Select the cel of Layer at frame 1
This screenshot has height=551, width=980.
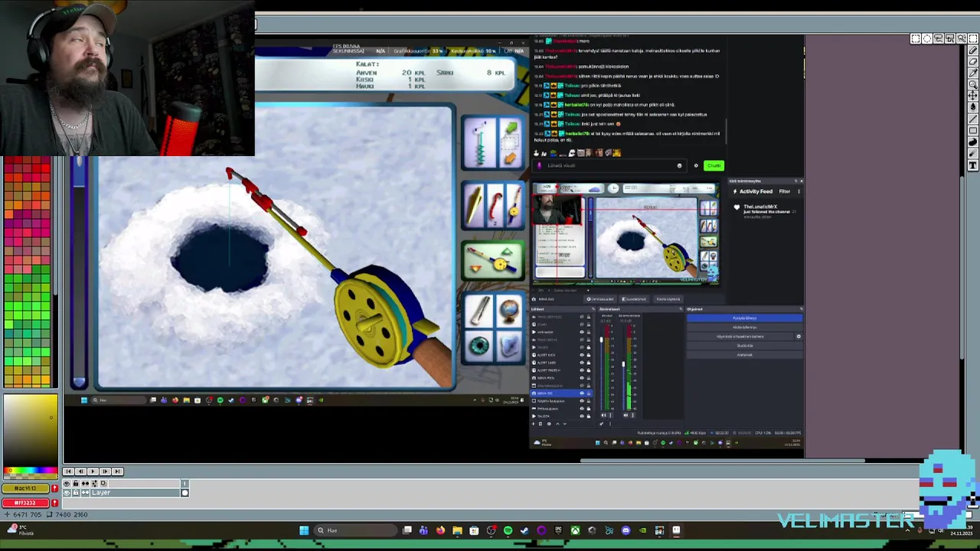tap(185, 493)
